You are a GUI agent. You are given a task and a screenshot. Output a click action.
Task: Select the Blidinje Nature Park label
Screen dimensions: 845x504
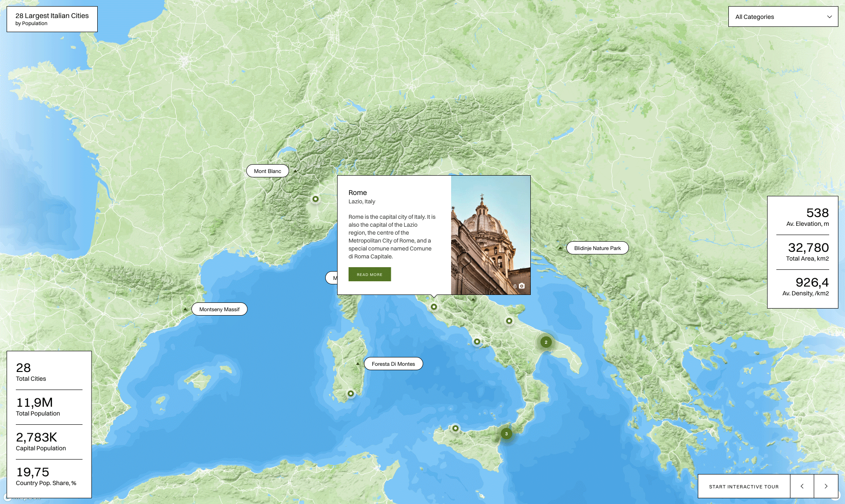coord(598,248)
